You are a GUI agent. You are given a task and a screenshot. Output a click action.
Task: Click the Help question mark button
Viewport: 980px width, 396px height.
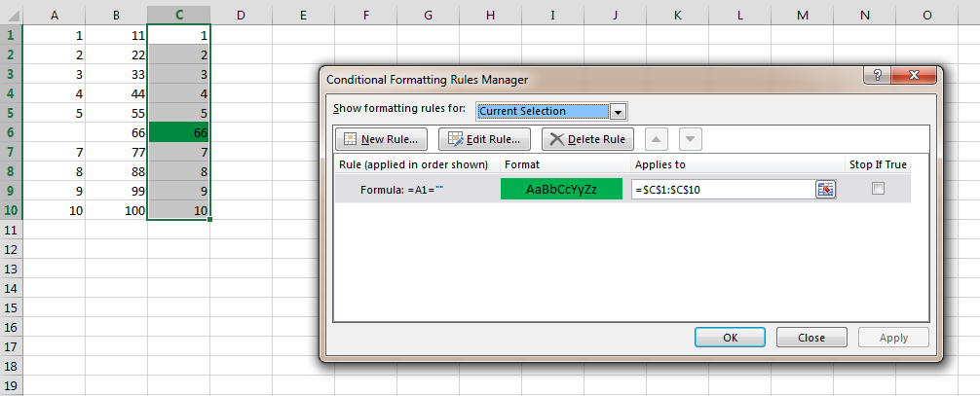coord(877,75)
